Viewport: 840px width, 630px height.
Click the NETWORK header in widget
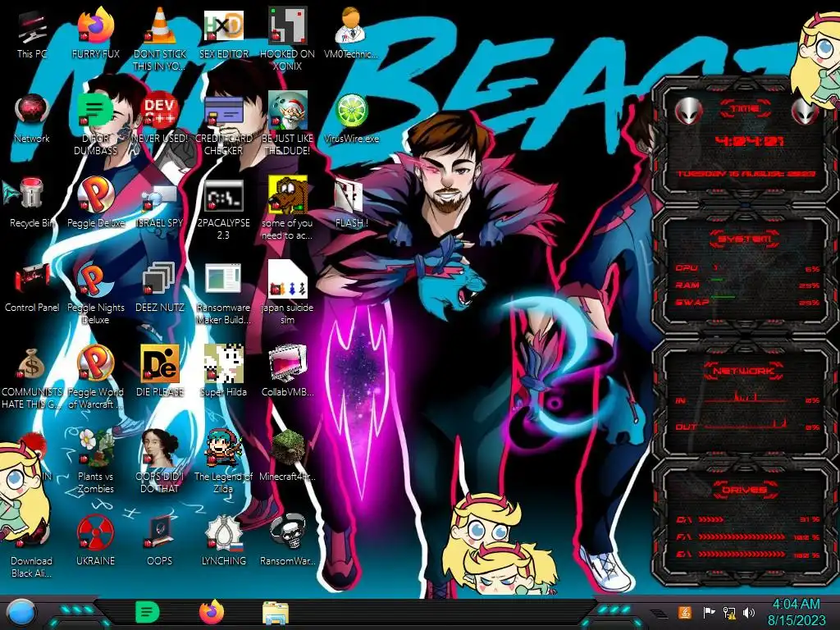tap(744, 370)
